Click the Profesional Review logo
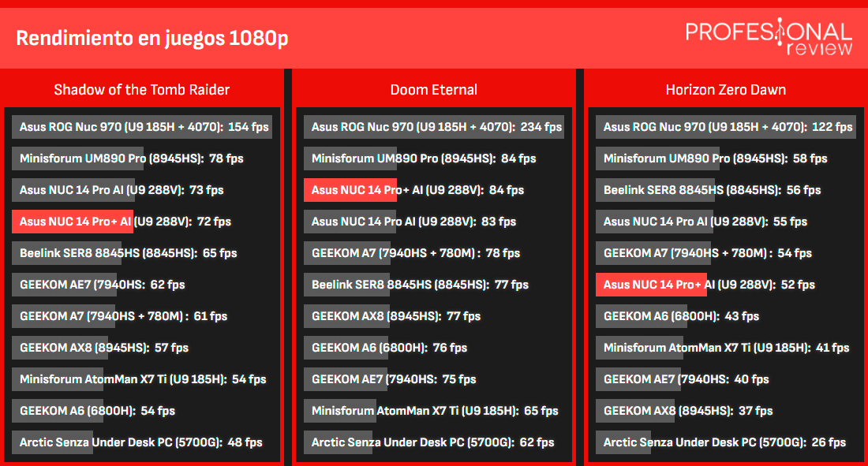The width and height of the screenshot is (868, 466). pos(769,37)
